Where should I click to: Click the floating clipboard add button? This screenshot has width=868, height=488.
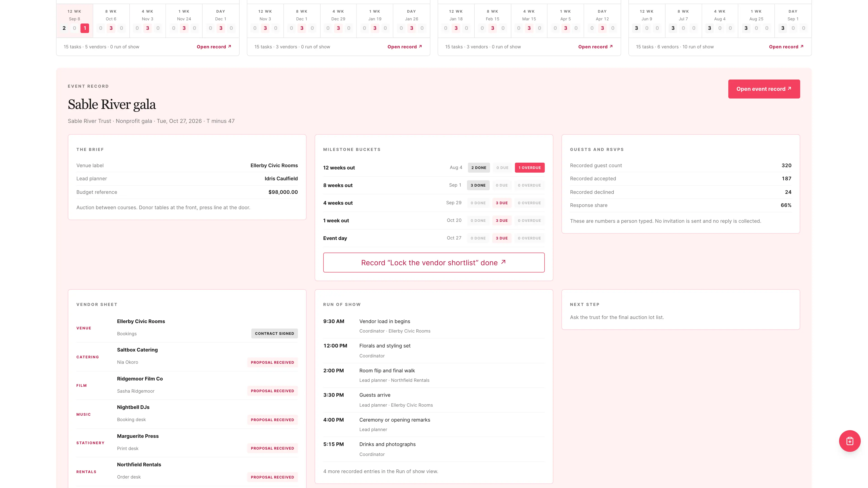click(849, 441)
